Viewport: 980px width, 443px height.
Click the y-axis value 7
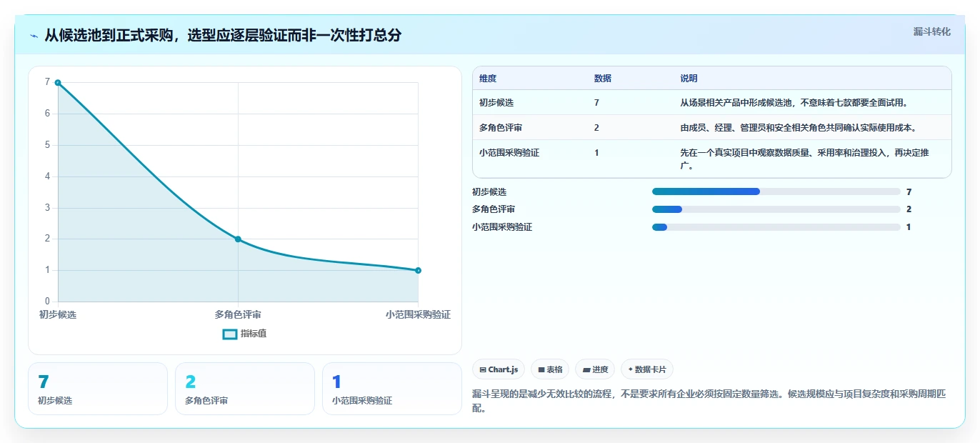(x=47, y=82)
